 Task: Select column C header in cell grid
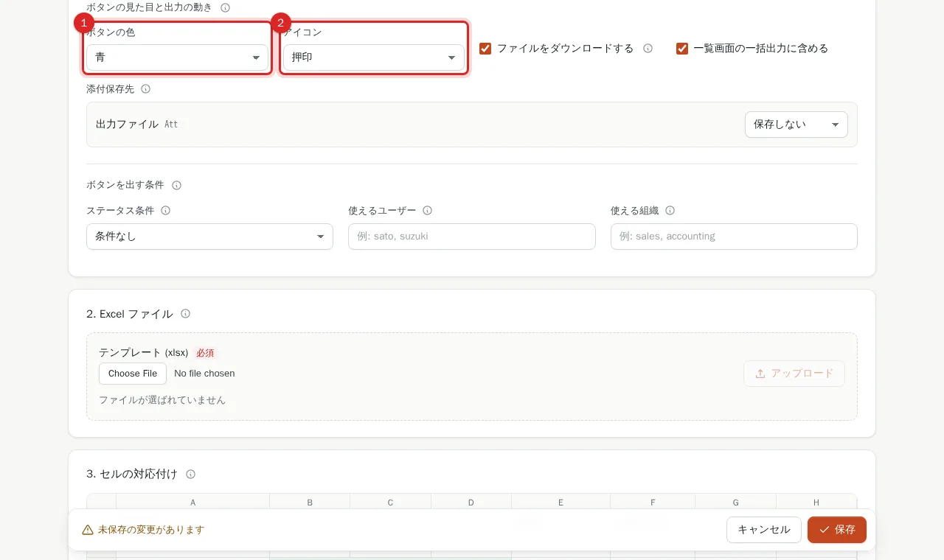click(391, 503)
